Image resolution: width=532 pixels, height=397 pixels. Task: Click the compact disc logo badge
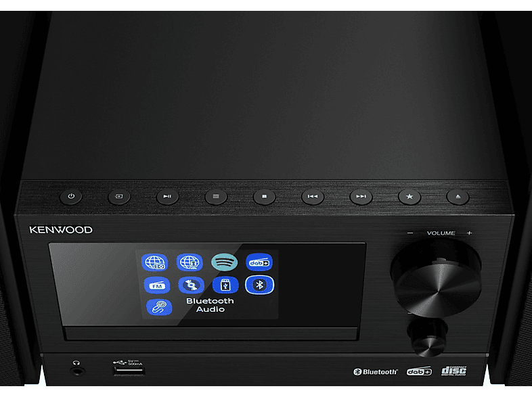[454, 371]
